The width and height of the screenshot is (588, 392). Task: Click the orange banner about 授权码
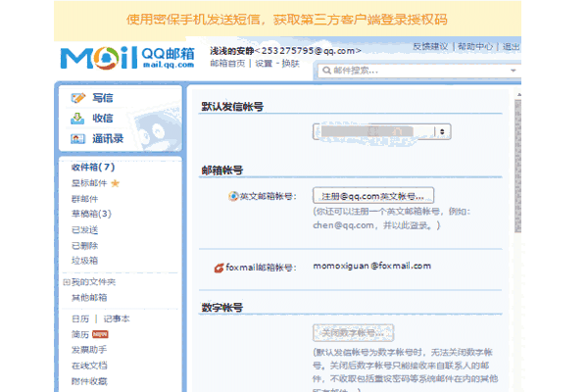pyautogui.click(x=287, y=20)
